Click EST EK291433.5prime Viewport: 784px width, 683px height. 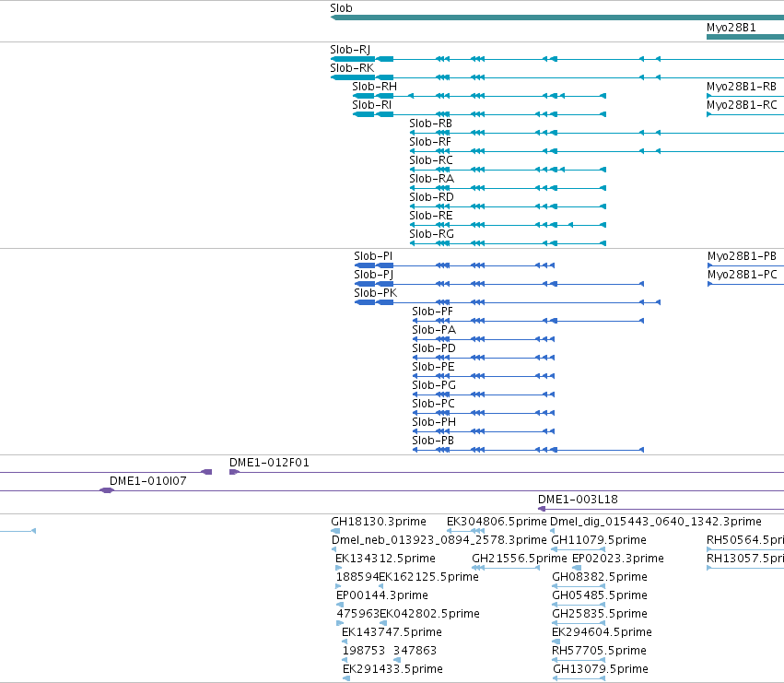[393, 670]
